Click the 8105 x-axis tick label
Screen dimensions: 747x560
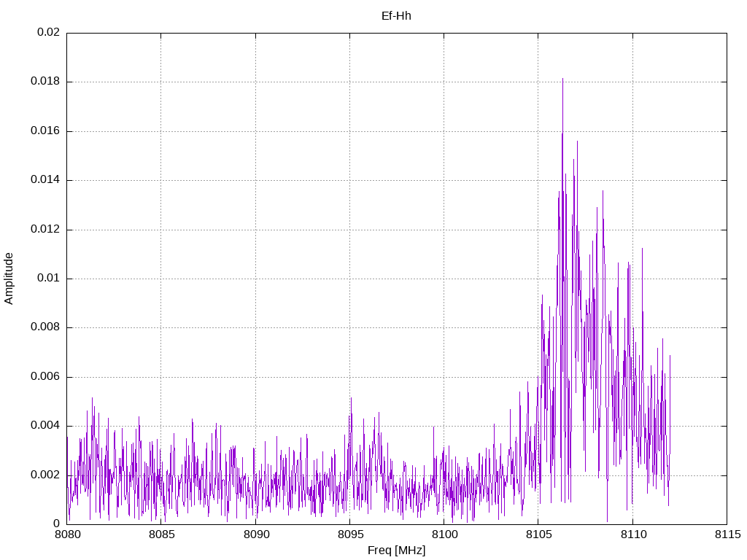(x=539, y=534)
